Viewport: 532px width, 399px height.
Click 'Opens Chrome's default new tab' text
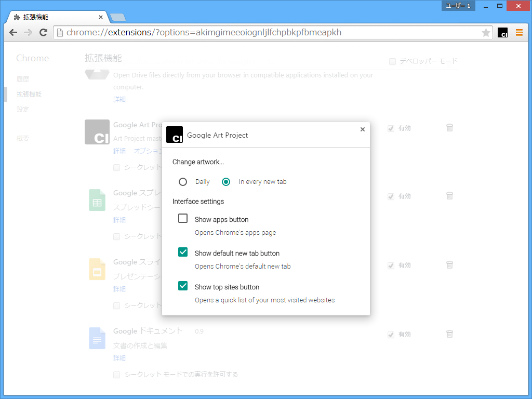(243, 267)
